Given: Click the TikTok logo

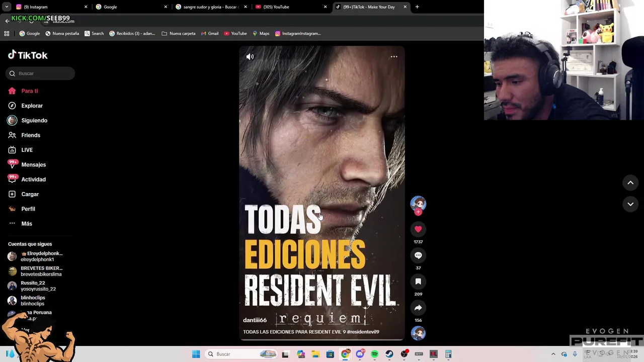Looking at the screenshot, I should pos(28,55).
